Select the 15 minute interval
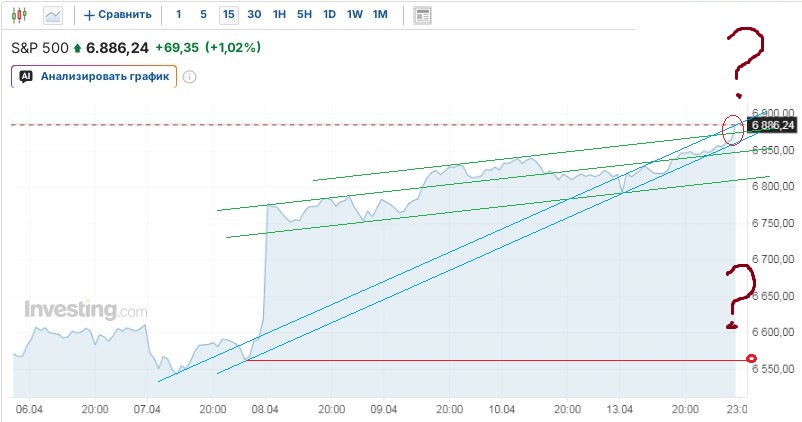The width and height of the screenshot is (802, 422). click(229, 15)
